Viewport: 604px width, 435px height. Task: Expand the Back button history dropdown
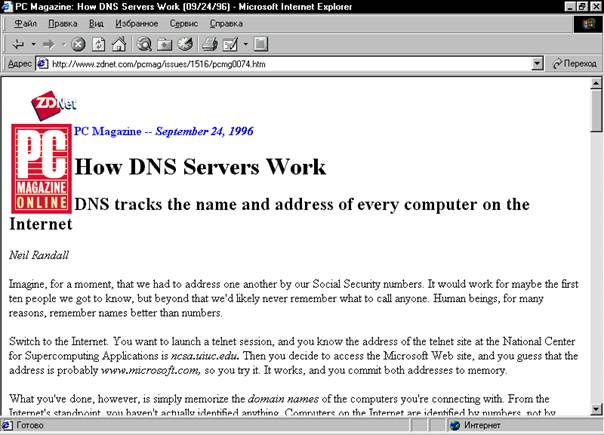click(33, 44)
